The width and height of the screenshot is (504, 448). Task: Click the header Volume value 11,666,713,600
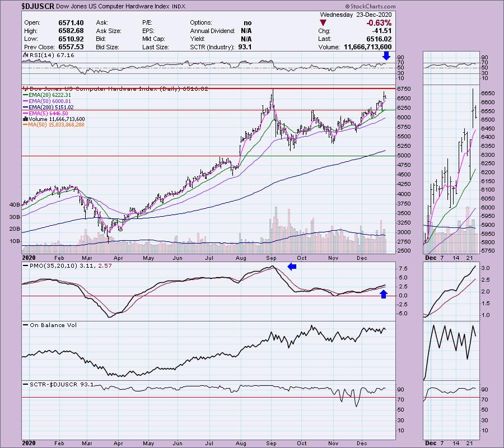click(368, 47)
